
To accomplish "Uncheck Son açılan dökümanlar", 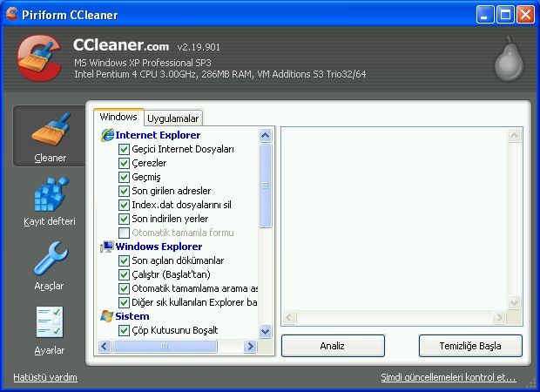I will click(x=124, y=260).
